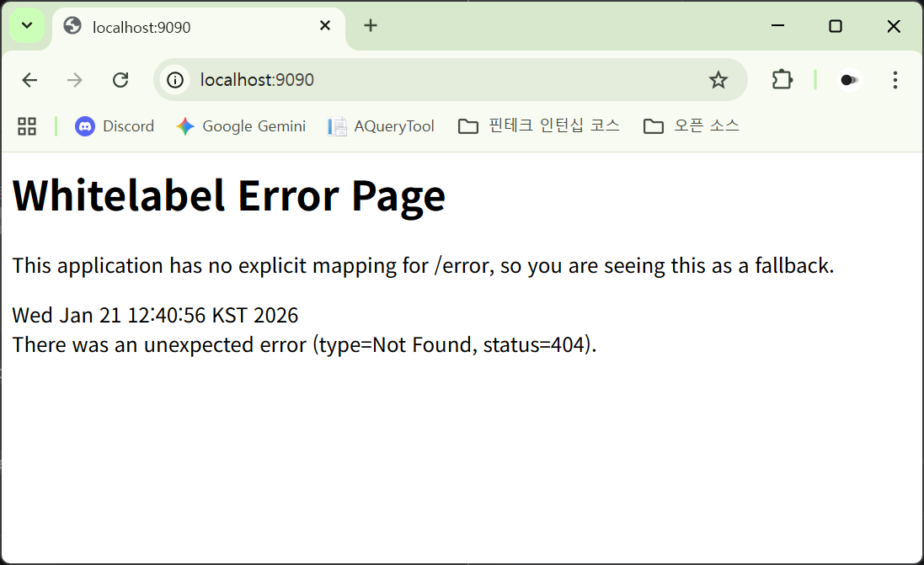Open Chrome's three-dot menu
This screenshot has height=565, width=924.
[x=895, y=80]
